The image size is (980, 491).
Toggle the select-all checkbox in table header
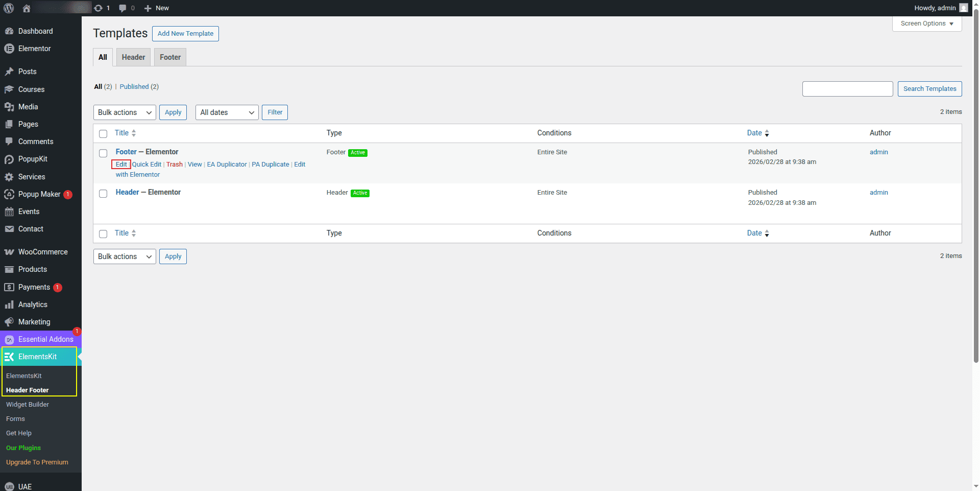[103, 134]
